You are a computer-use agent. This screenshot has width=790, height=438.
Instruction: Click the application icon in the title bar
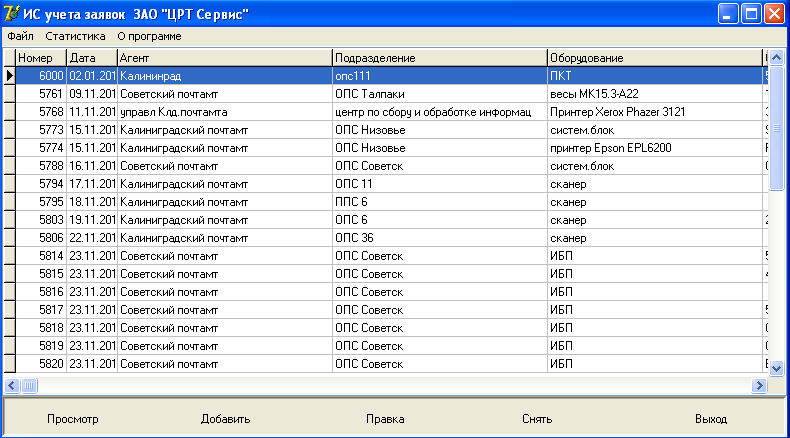tap(12, 13)
